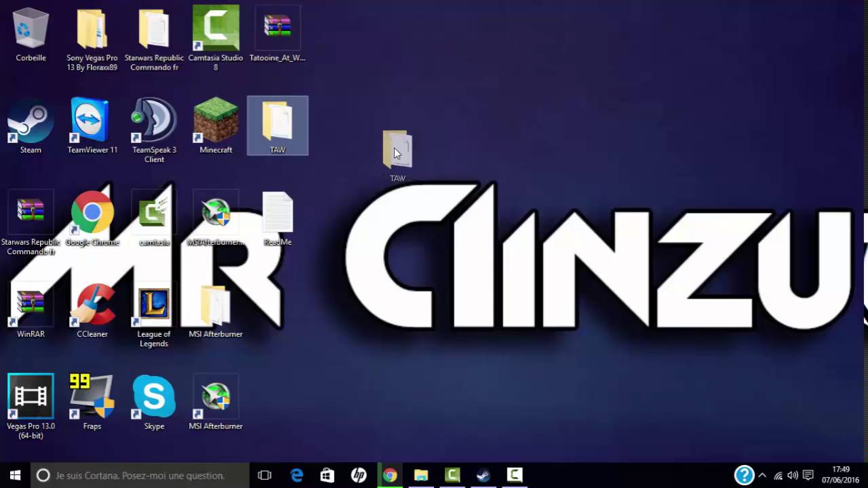
Task: Open the blue help question mark icon
Action: pyautogui.click(x=744, y=475)
